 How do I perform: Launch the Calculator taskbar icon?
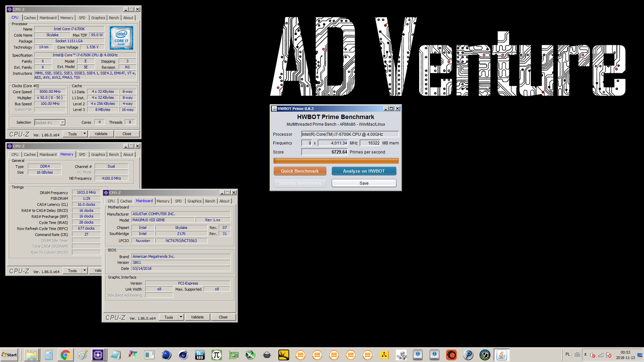[49, 355]
